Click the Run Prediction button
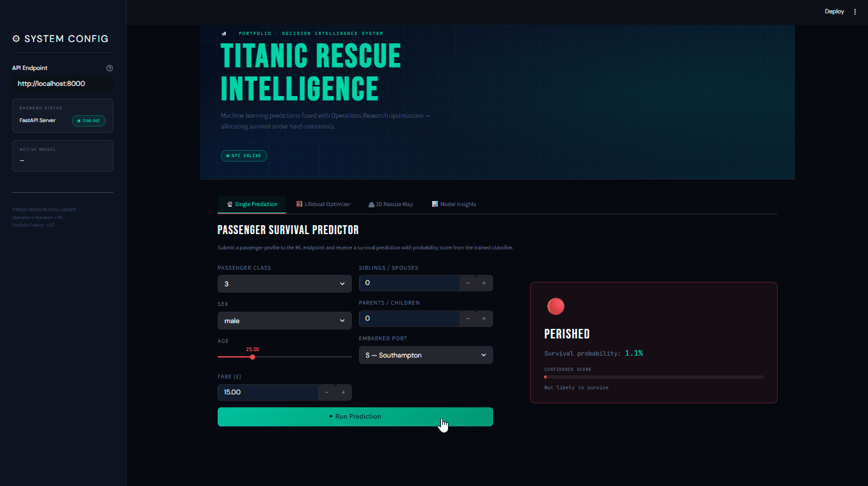This screenshot has height=486, width=868. pos(355,417)
